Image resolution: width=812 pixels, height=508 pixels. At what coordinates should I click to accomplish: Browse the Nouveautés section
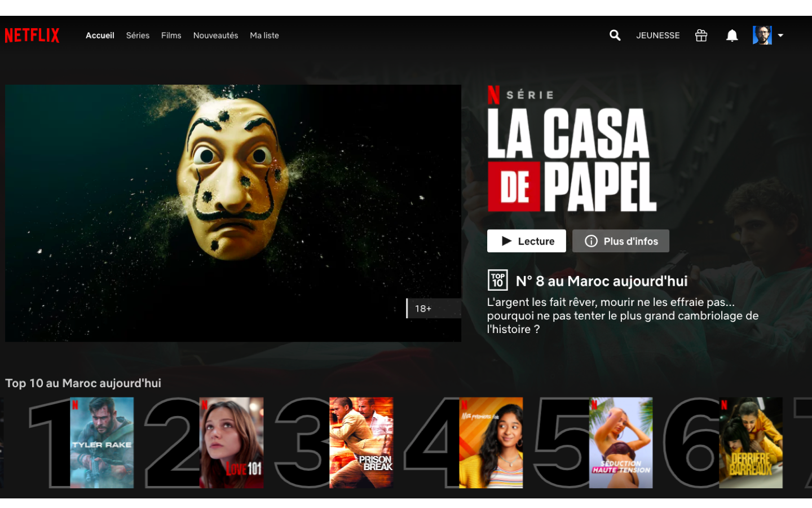[215, 36]
